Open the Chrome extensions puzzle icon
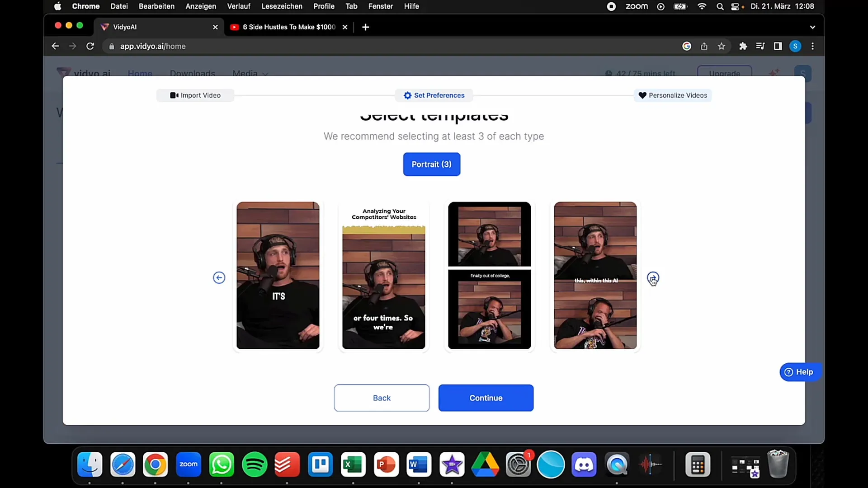868x488 pixels. 743,46
